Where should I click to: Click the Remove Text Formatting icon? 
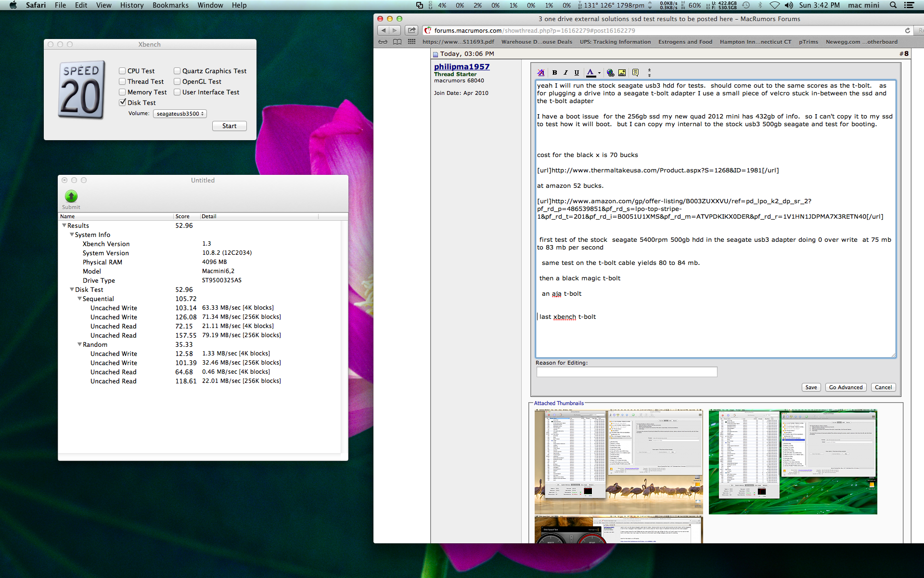tap(541, 73)
